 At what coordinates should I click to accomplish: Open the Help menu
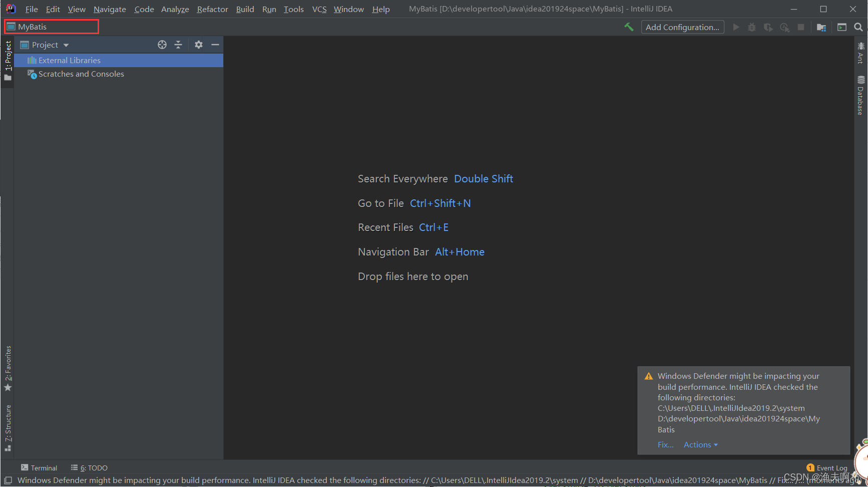coord(381,9)
